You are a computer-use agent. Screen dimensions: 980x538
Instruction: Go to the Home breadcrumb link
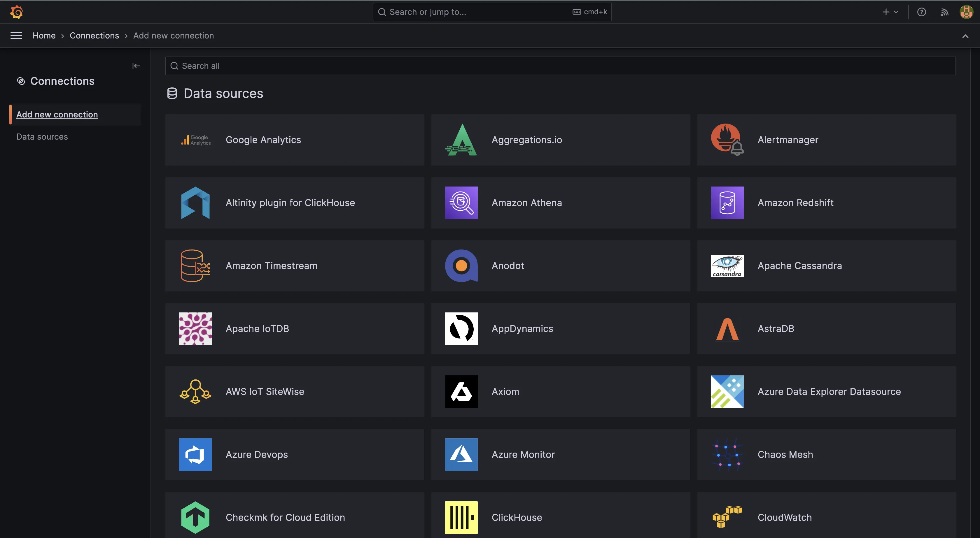pos(44,36)
